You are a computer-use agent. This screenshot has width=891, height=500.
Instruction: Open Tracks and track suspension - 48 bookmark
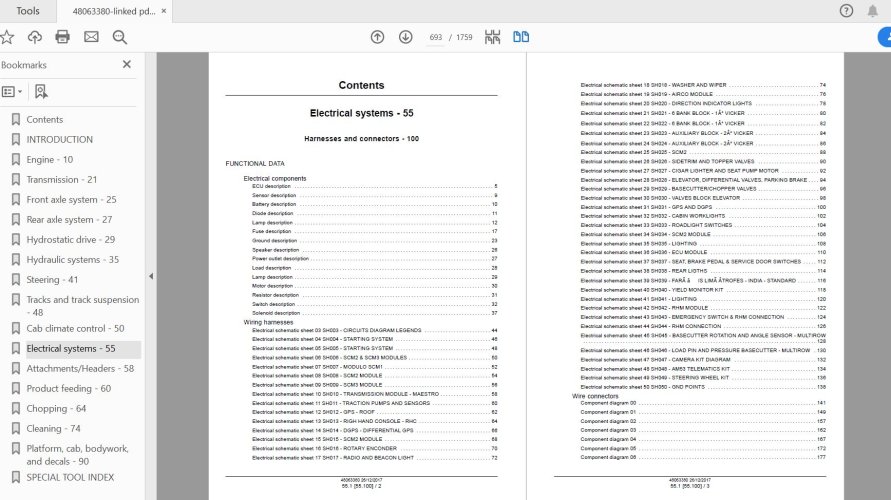pos(82,306)
